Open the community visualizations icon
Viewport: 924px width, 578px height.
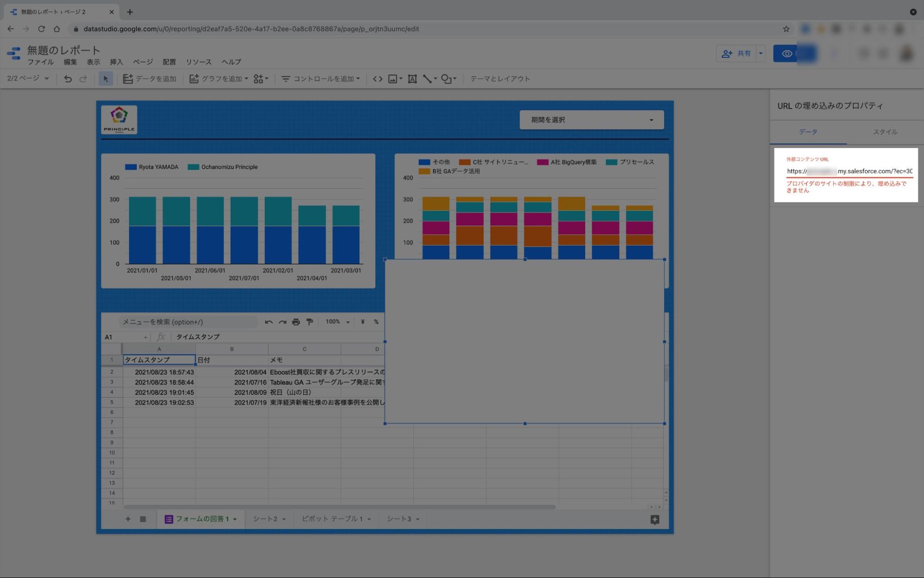pos(259,79)
